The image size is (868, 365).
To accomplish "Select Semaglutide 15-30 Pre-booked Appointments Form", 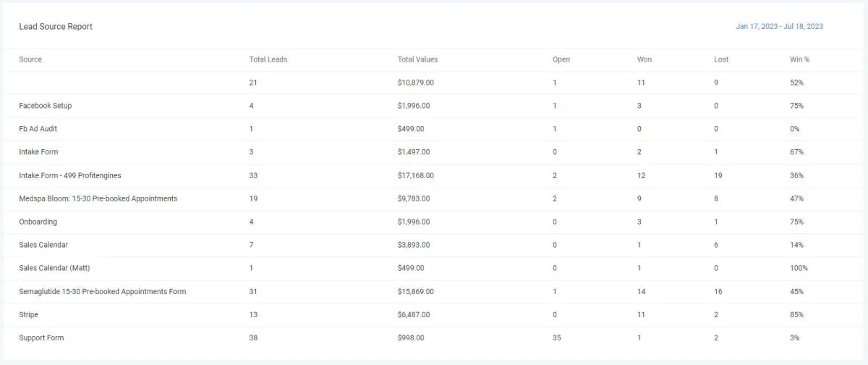I will [103, 291].
